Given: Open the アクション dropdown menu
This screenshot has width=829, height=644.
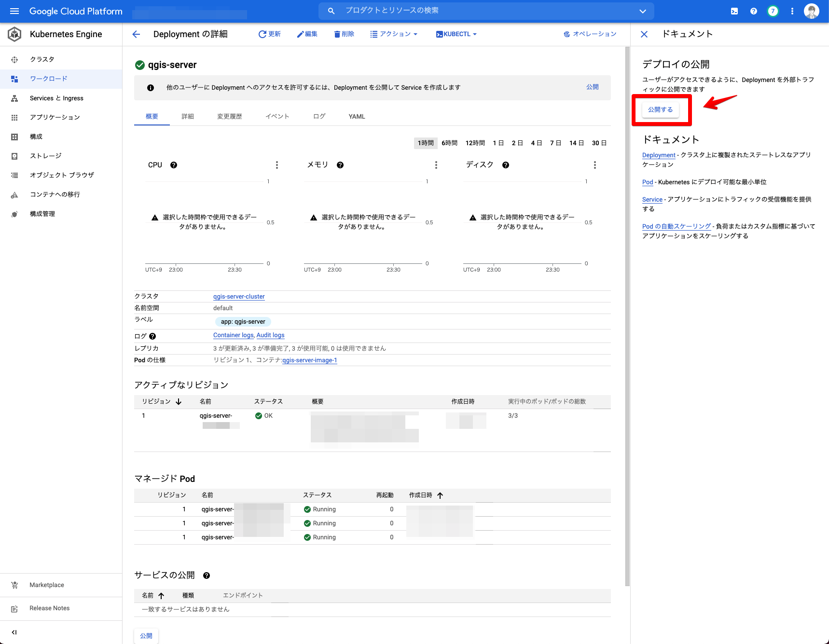Looking at the screenshot, I should tap(394, 34).
